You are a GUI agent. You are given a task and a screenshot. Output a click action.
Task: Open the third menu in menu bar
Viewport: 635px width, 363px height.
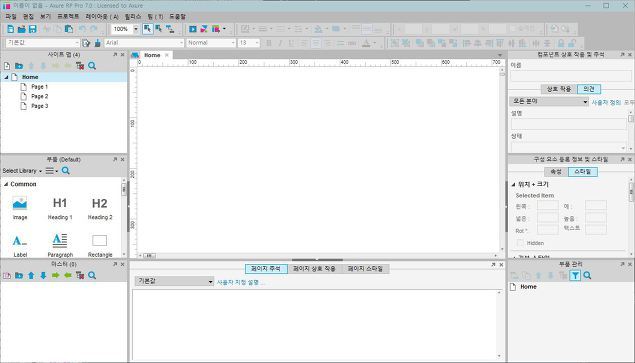pyautogui.click(x=45, y=17)
